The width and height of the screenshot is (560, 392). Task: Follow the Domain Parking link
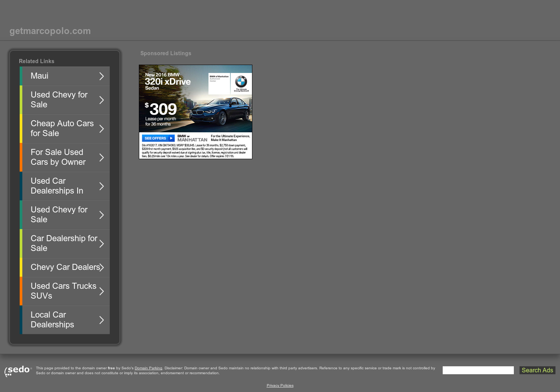pos(148,368)
